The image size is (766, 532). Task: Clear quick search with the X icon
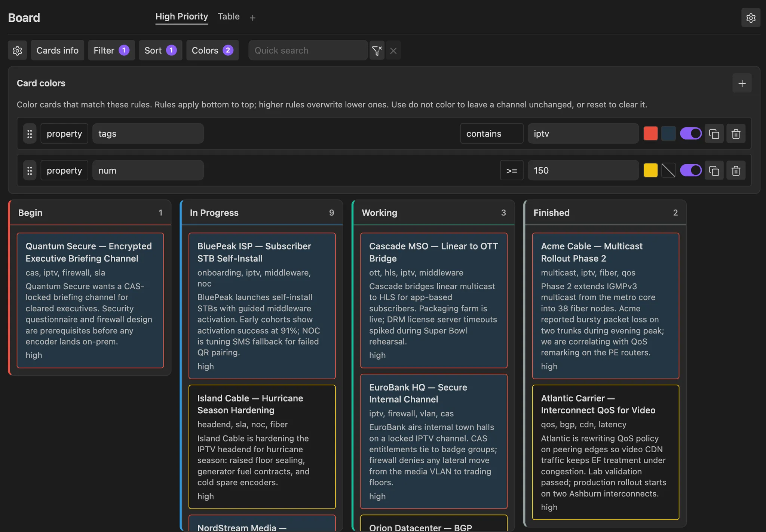(393, 51)
